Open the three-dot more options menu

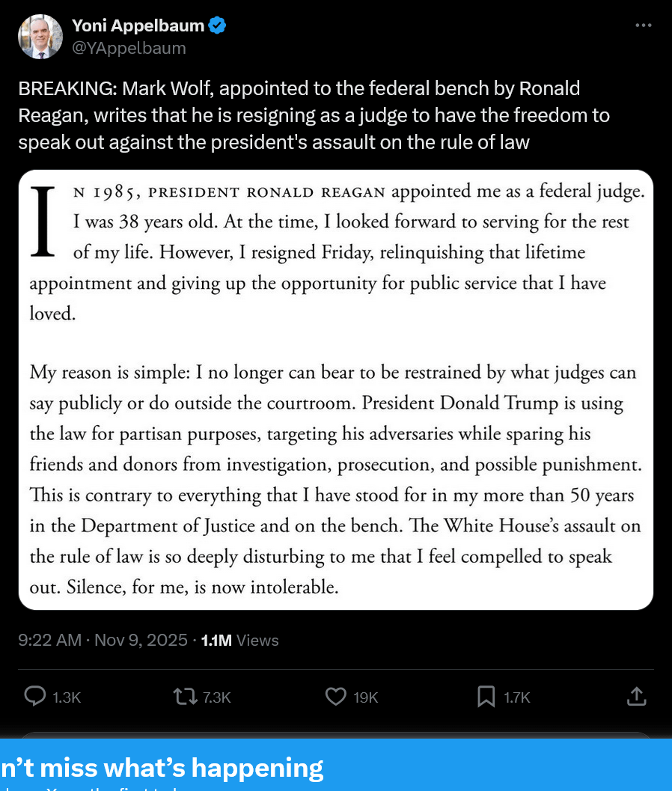coord(643,25)
